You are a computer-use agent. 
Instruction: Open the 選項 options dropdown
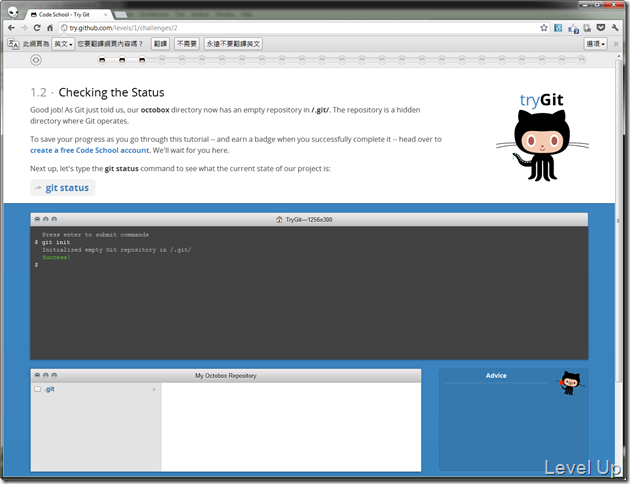[595, 44]
